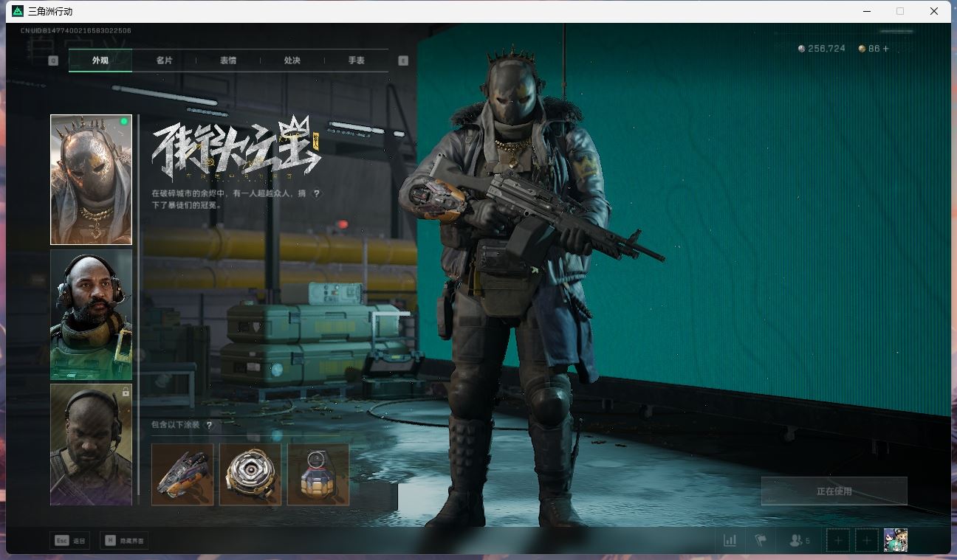The width and height of the screenshot is (957, 560).
Task: Open the stats bar-chart icon
Action: (730, 540)
